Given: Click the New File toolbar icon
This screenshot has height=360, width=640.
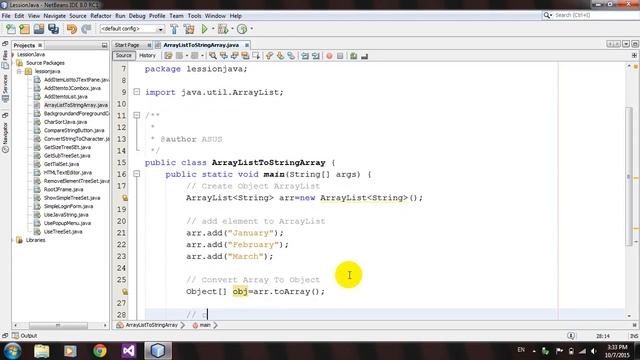Looking at the screenshot, I should [x=11, y=29].
